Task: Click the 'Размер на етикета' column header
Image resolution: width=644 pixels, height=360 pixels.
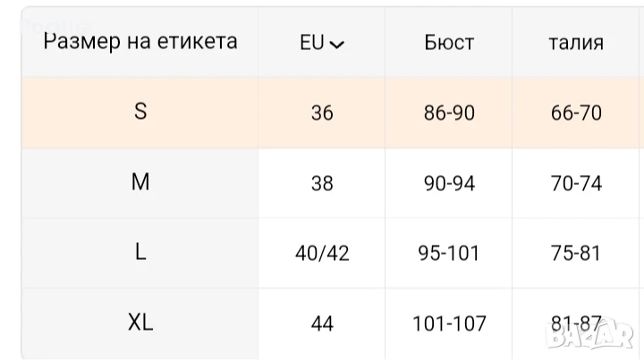Action: click(x=140, y=41)
